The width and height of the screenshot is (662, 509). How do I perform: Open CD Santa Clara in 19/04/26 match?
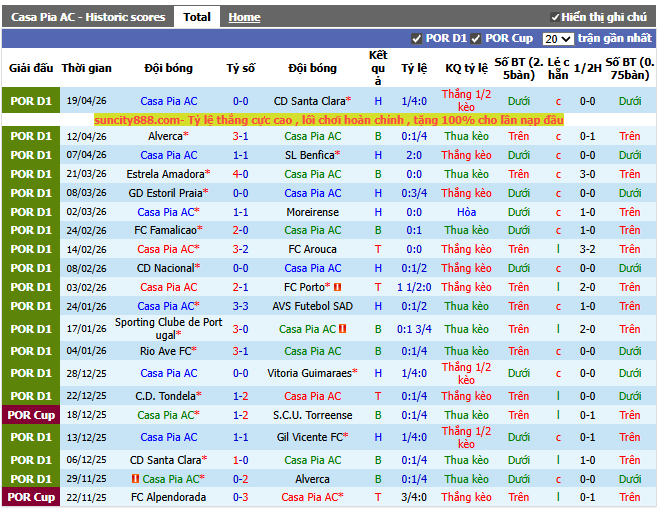pos(311,101)
